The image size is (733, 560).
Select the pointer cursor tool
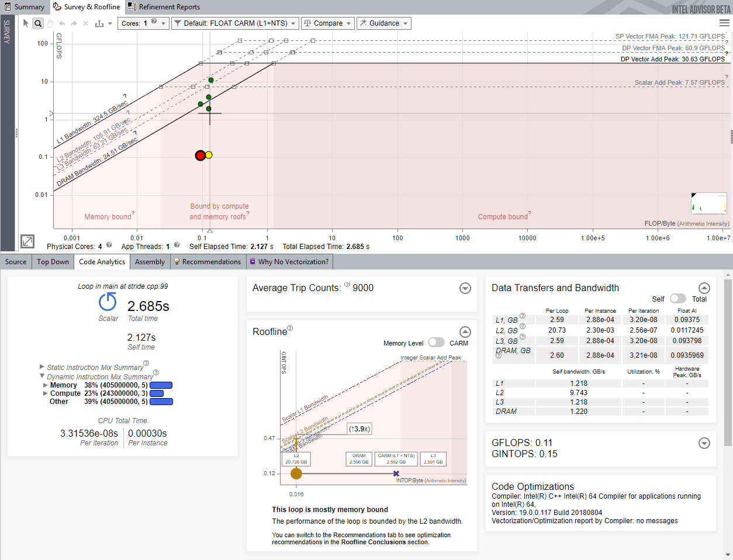[26, 23]
